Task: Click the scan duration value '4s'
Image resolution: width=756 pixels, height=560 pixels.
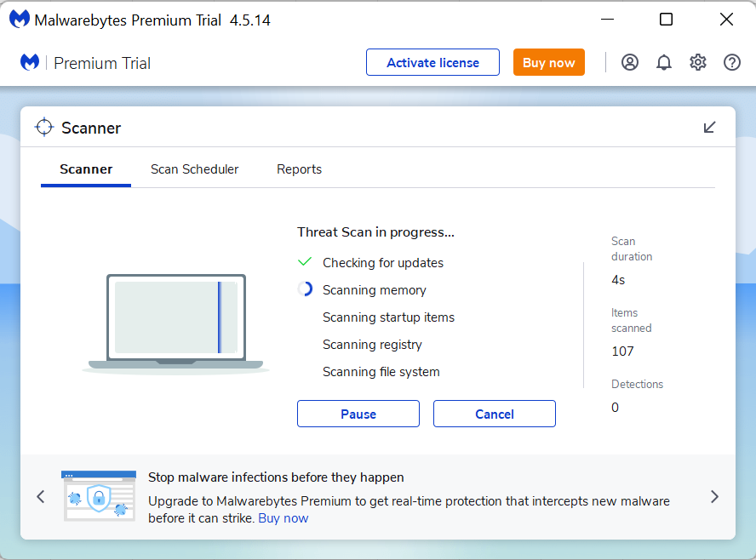Action: 618,280
